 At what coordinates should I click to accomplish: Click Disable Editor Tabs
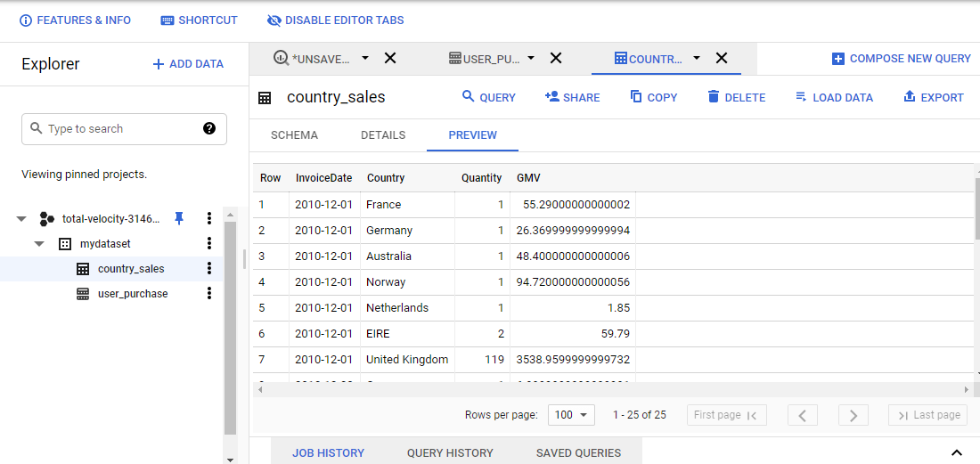pyautogui.click(x=335, y=20)
